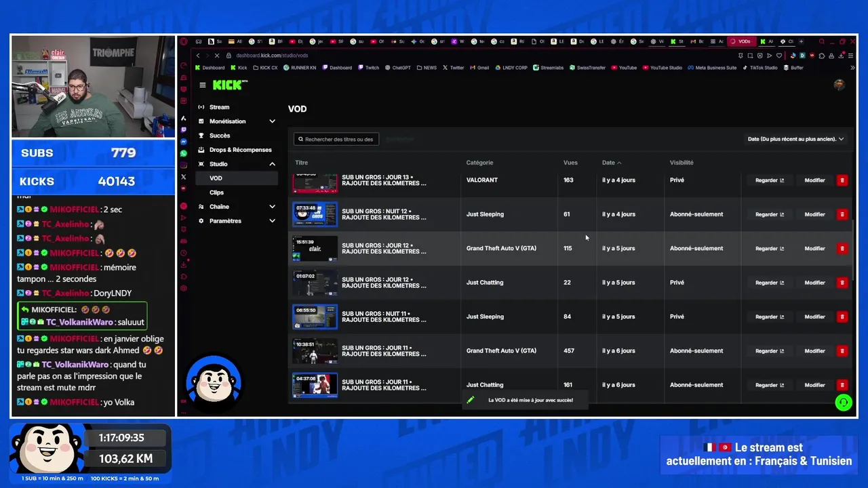Open the NUIT 12 VOD thumbnail
This screenshot has width=868, height=488.
point(315,214)
